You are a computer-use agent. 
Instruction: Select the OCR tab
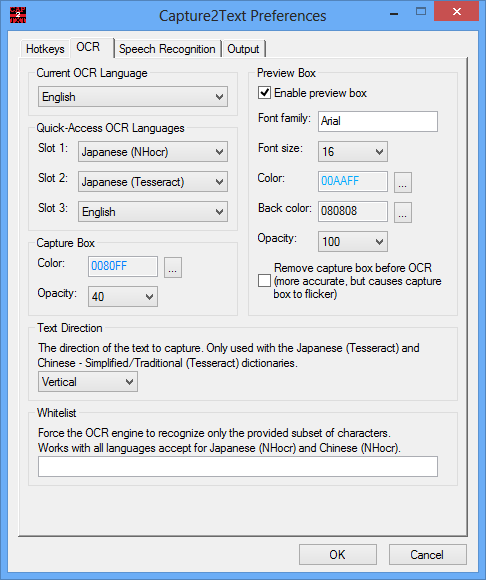click(91, 47)
